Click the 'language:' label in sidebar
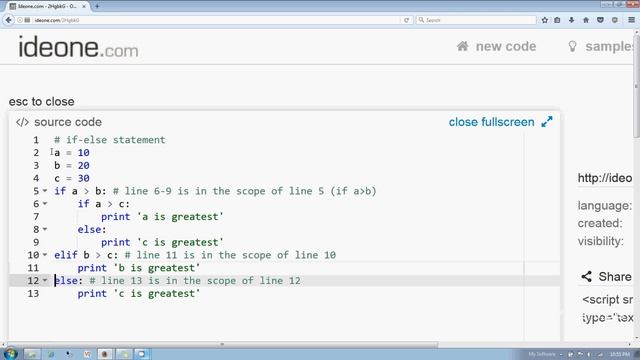The image size is (640, 360). click(604, 206)
